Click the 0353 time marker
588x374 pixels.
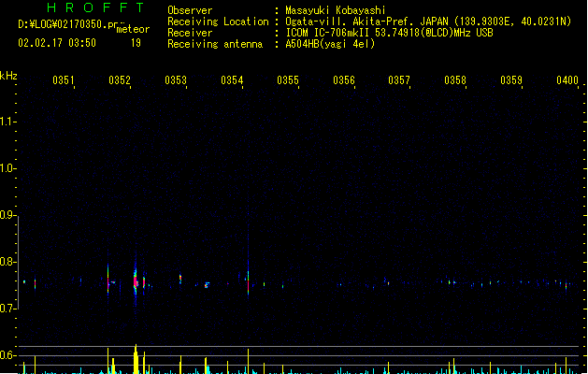176,80
